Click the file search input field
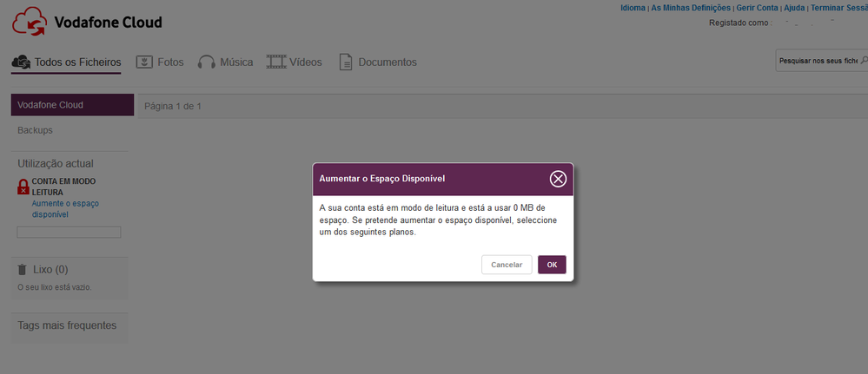868x374 pixels. click(817, 61)
